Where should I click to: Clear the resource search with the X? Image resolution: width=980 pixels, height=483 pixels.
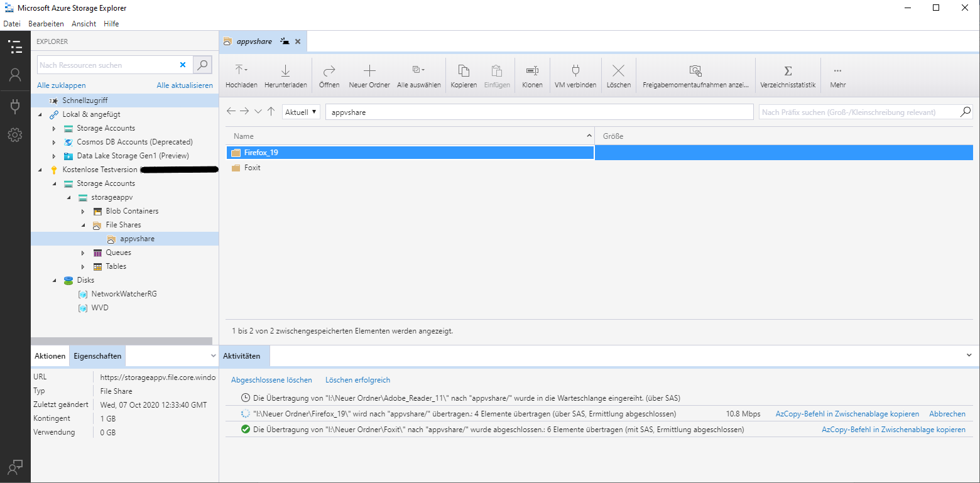183,65
